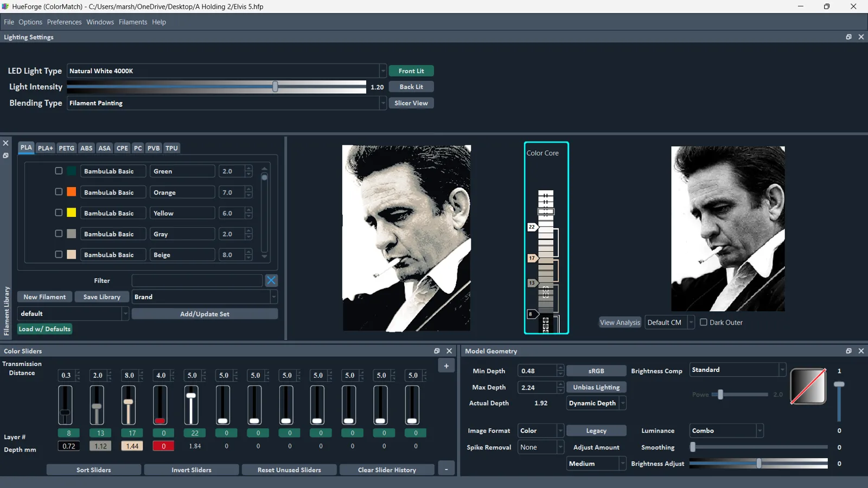Viewport: 868px width, 488px height.
Task: Check the BambuLab Basic Beige filament
Action: [59, 254]
